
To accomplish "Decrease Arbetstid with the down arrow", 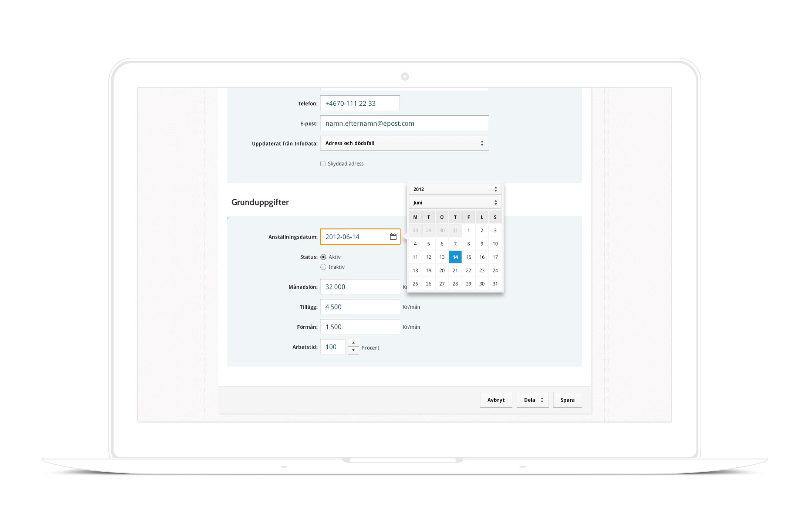I will point(353,350).
